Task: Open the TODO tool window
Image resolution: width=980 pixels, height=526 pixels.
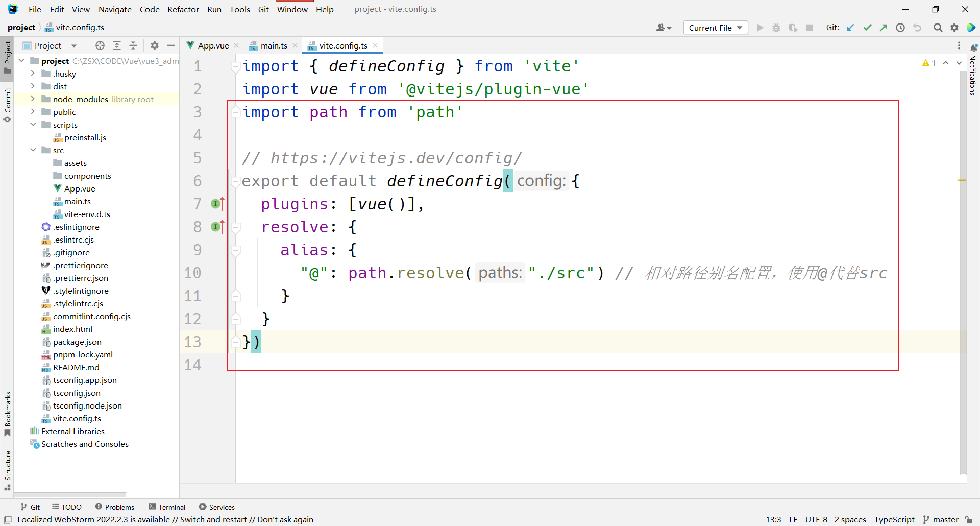Action: (67, 507)
